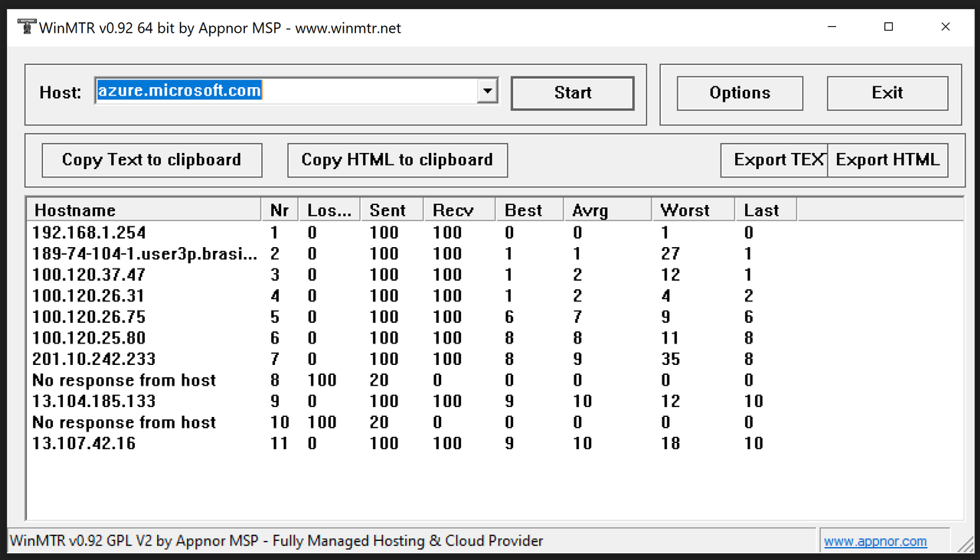Open the Host dropdown arrow
Screen dimensions: 980x560
coord(487,91)
